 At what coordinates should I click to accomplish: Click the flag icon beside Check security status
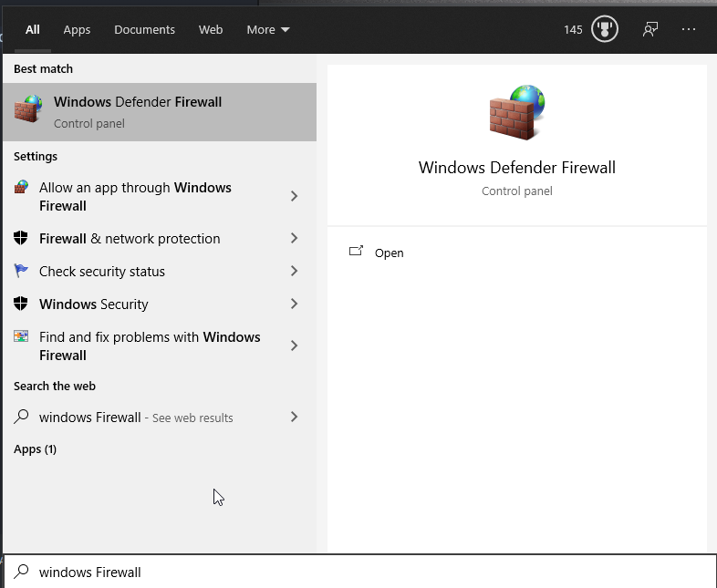pyautogui.click(x=21, y=272)
